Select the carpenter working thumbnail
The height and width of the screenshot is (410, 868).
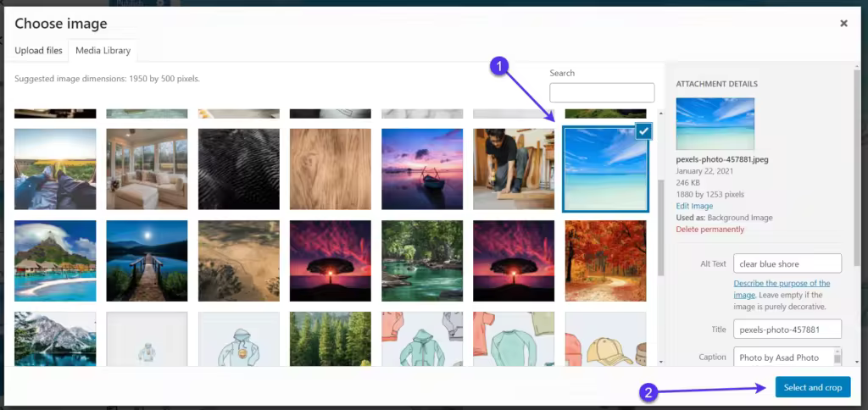[x=514, y=169]
